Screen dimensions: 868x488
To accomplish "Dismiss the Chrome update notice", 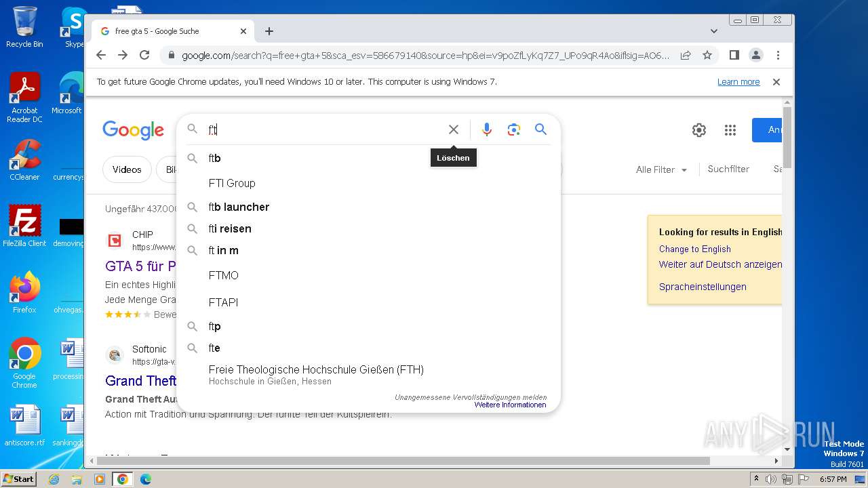I will pos(776,81).
